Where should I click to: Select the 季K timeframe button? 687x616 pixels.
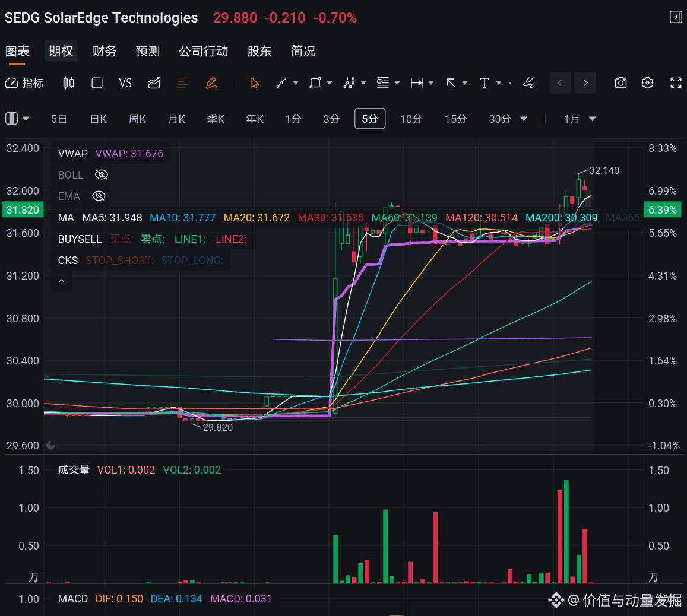point(216,119)
